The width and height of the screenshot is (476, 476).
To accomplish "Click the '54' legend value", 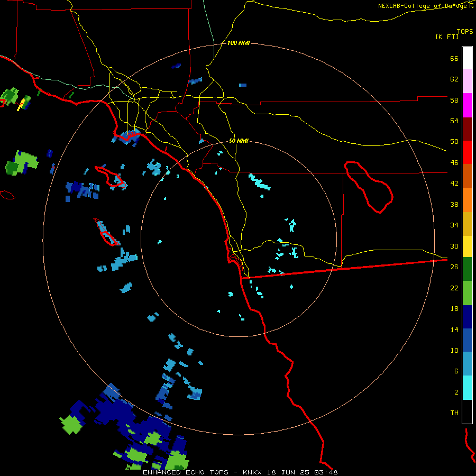I will (x=454, y=121).
